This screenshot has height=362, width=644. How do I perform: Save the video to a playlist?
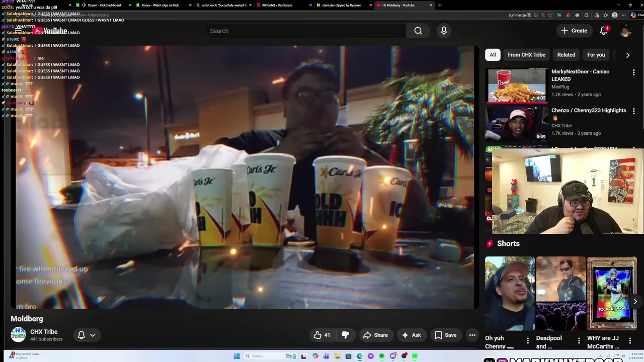click(x=445, y=335)
